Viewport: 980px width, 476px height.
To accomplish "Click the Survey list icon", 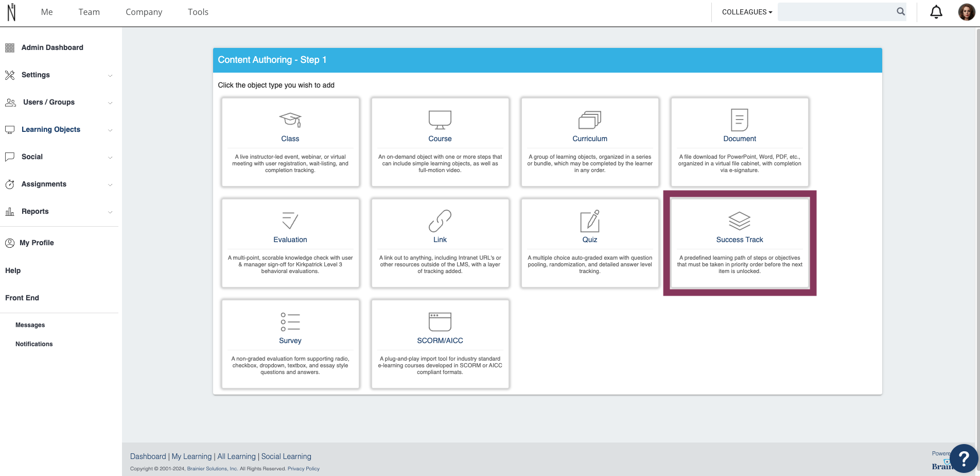I will [290, 321].
